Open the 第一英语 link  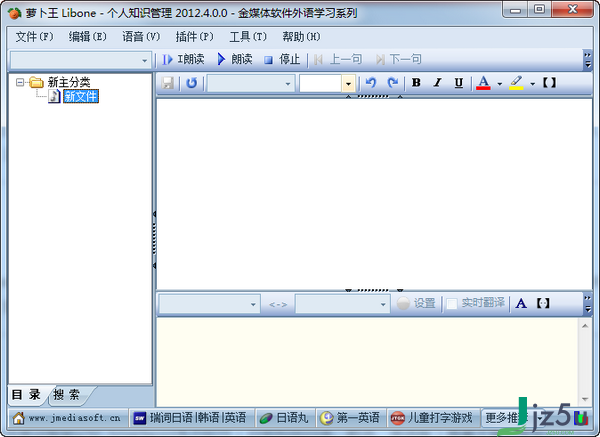click(x=350, y=418)
